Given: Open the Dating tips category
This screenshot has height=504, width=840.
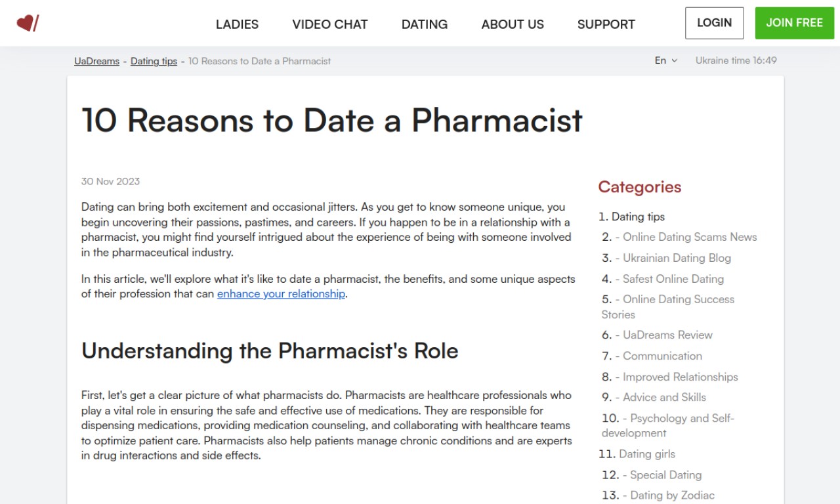Looking at the screenshot, I should [x=638, y=217].
